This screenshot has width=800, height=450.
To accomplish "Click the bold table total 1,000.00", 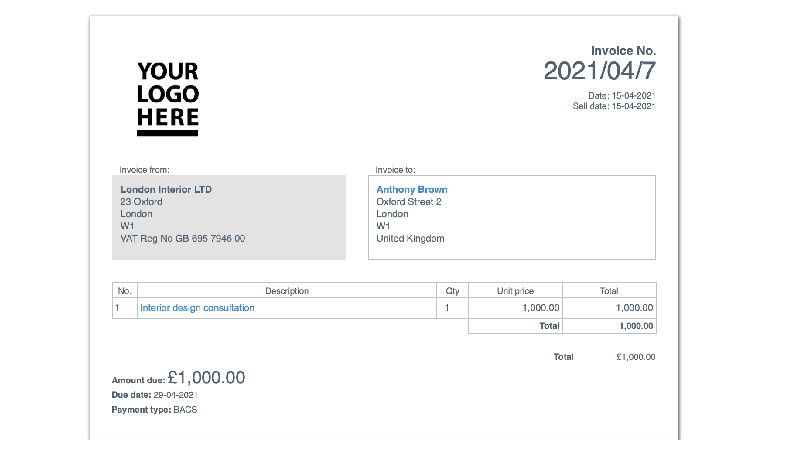I will tap(636, 326).
